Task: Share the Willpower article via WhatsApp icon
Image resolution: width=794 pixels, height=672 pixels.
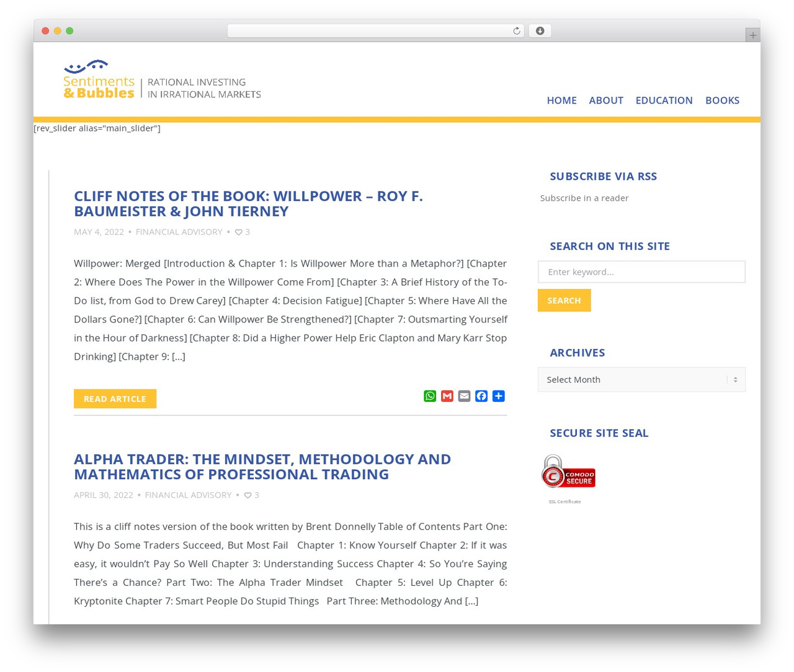Action: 430,396
